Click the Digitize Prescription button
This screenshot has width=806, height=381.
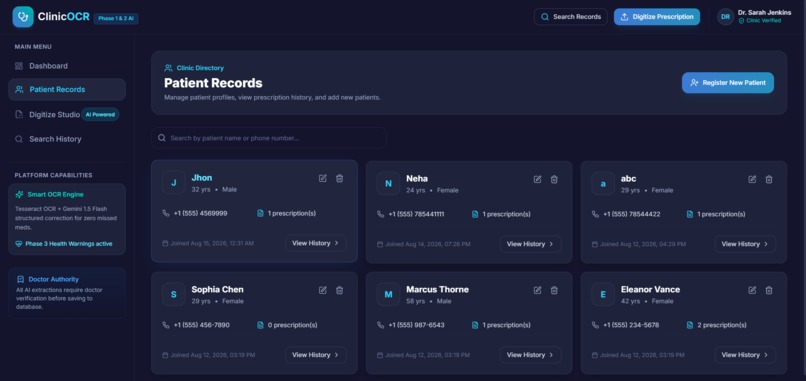pyautogui.click(x=657, y=16)
